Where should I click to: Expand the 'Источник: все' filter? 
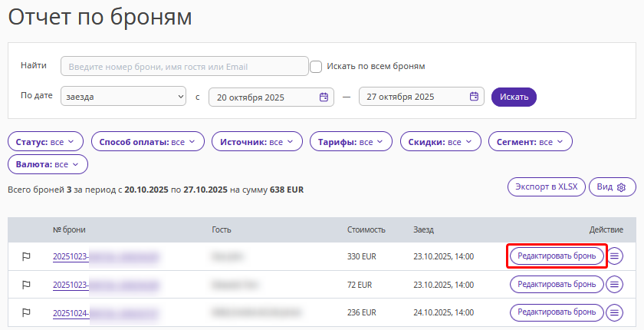[257, 142]
